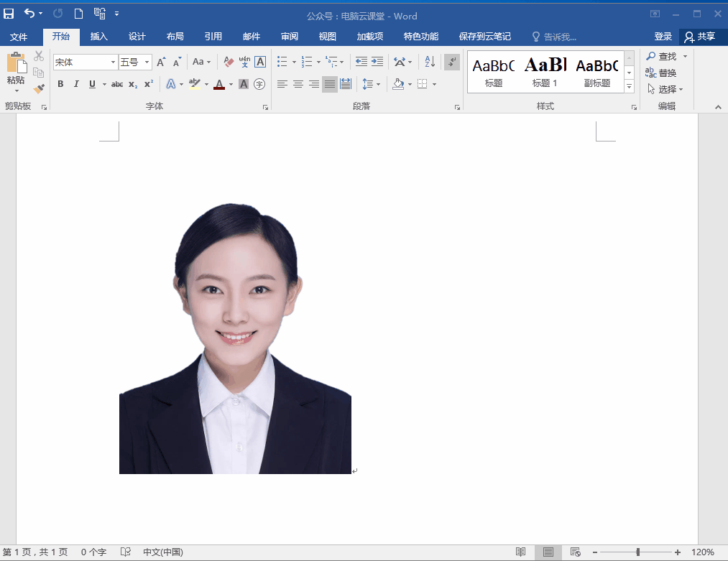Viewport: 728px width, 561px height.
Task: Click the 共享 share button
Action: pos(700,37)
